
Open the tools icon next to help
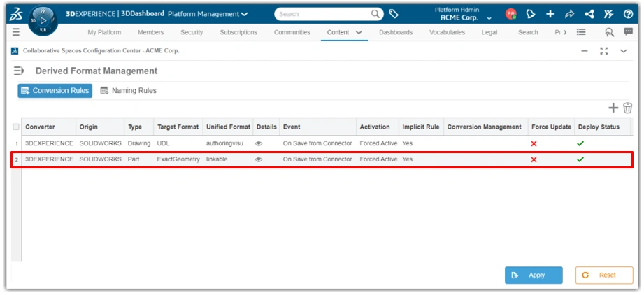[608, 14]
